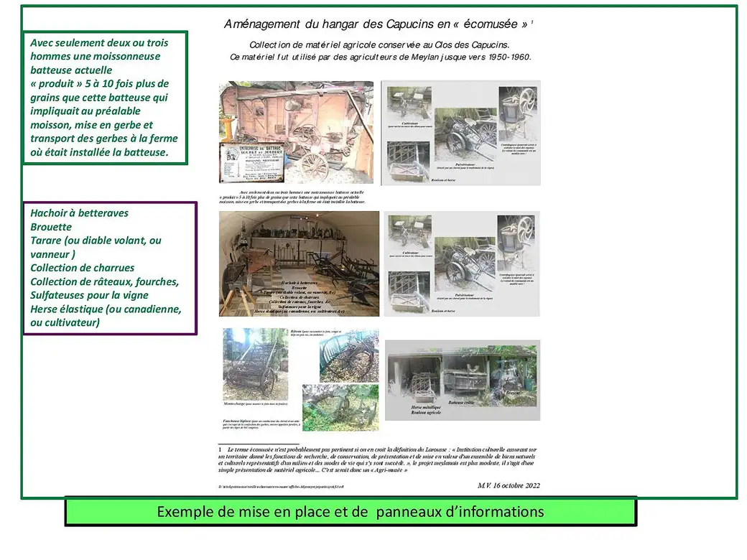Click the 'Entreprise de battage' sign photo
Image resolution: width=747 pixels, height=560 pixels.
252,164
